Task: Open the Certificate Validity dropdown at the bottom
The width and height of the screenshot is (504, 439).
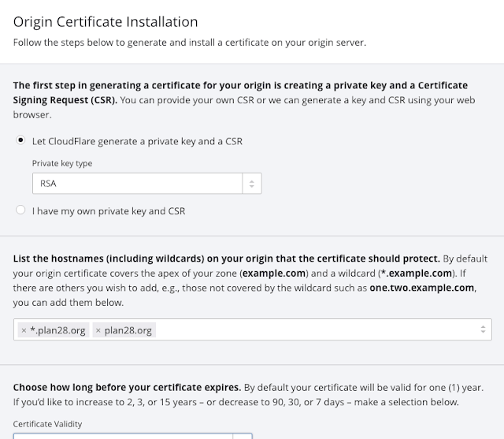Action: pos(132,436)
